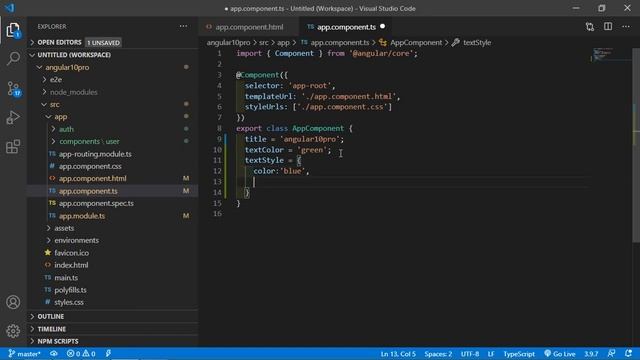
Task: Click unsaved dot on app.component.ts tab
Action: point(382,27)
